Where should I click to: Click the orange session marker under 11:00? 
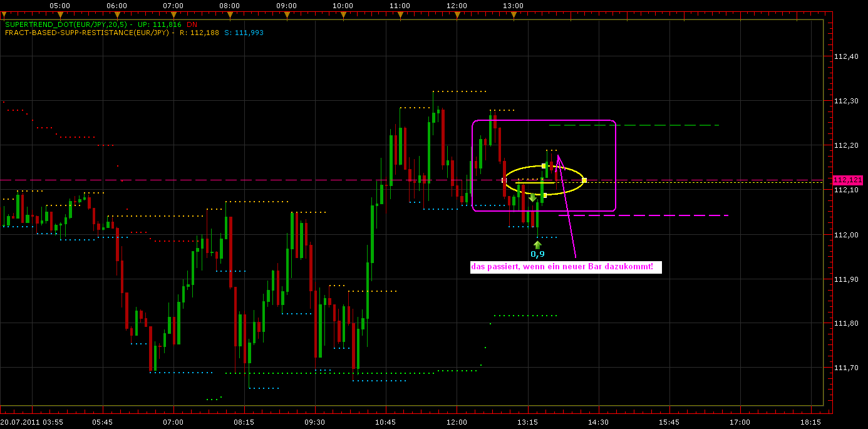click(x=400, y=14)
